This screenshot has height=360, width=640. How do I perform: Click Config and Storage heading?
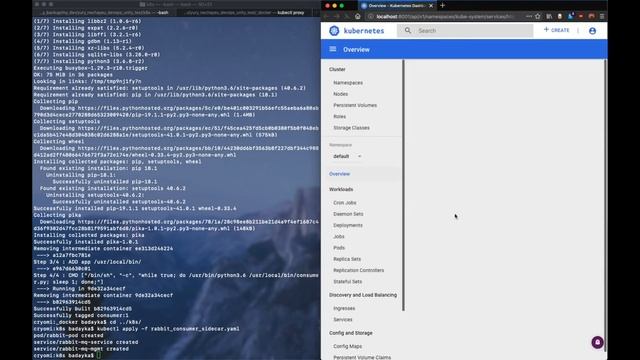pos(351,333)
